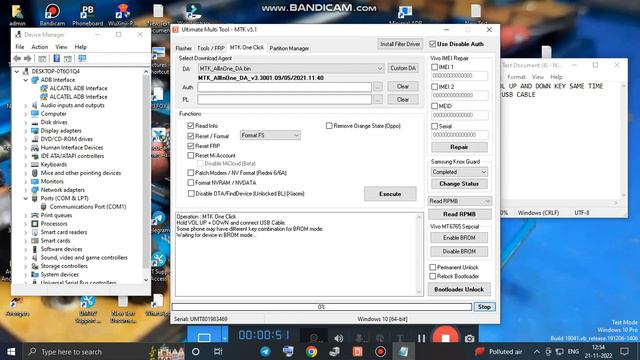Uncheck the Reset FRP checkbox
The image size is (640, 360).
click(191, 146)
